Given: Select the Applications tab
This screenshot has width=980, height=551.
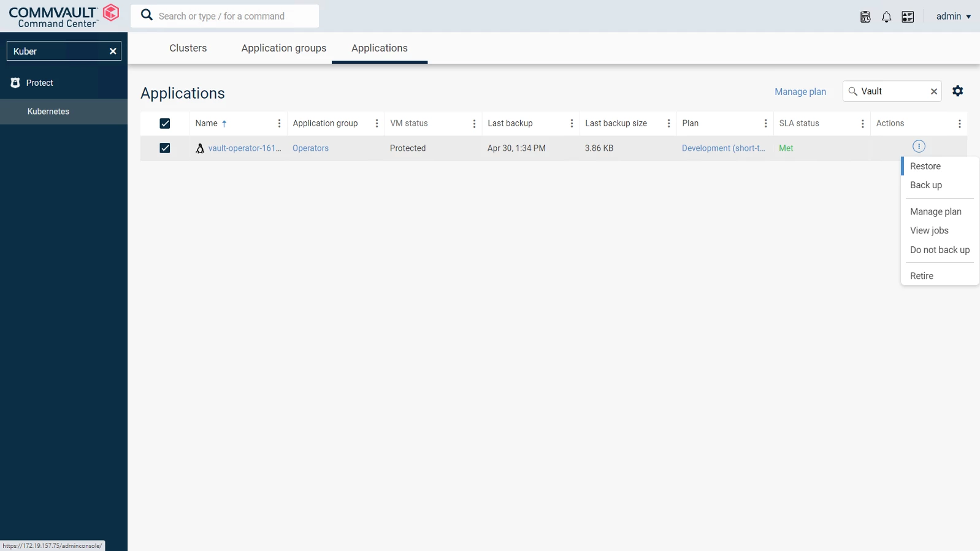Looking at the screenshot, I should point(380,48).
